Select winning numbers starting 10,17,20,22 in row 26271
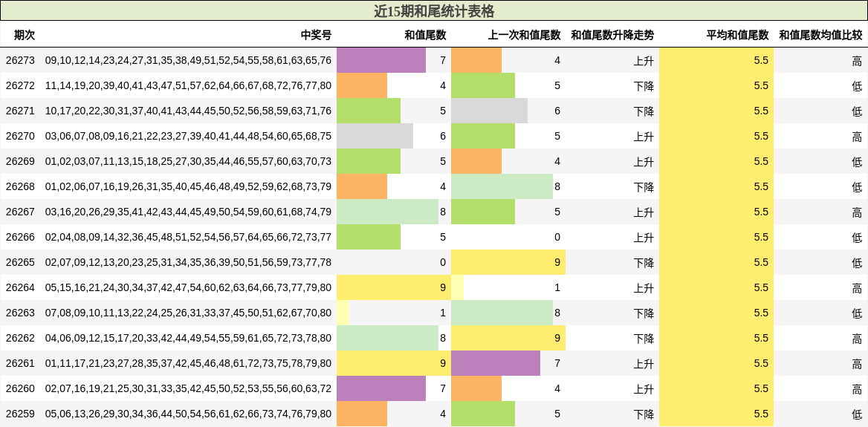This screenshot has height=427, width=868. pyautogui.click(x=188, y=111)
